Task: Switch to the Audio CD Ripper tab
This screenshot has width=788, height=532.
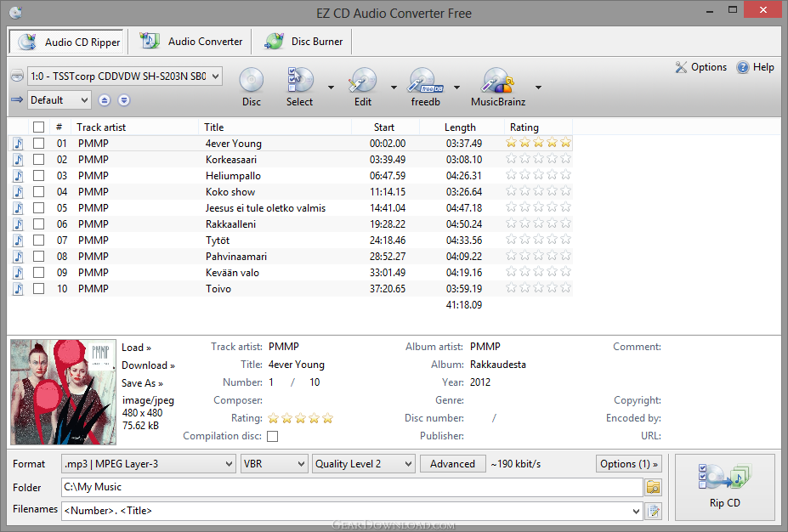Action: point(67,42)
